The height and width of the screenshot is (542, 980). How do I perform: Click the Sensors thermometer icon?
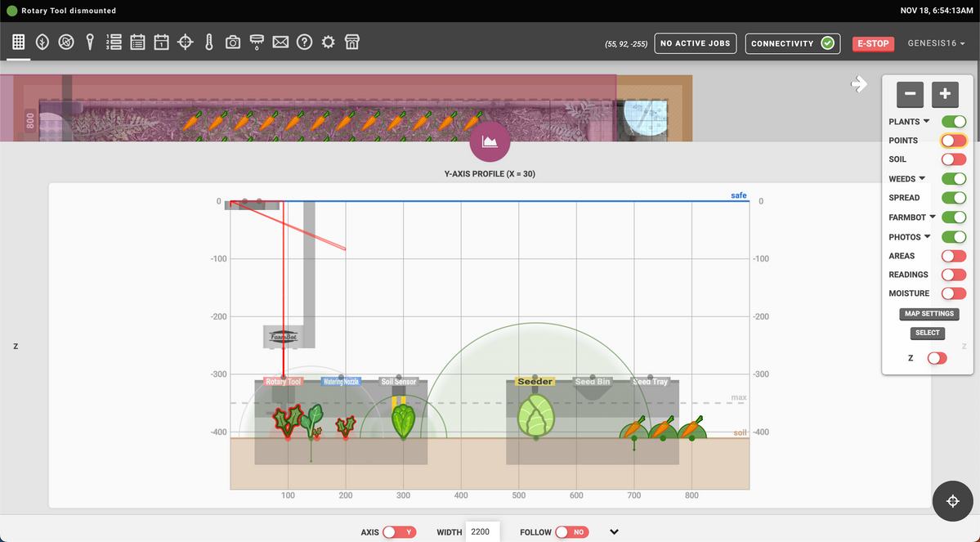coord(208,41)
